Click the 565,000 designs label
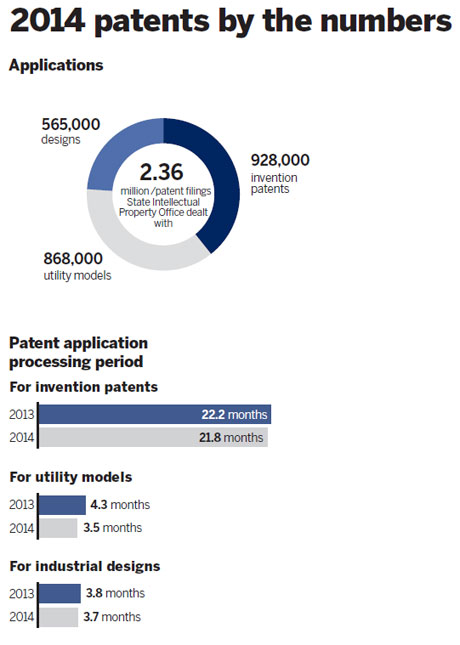This screenshot has height=645, width=460. pos(70,131)
